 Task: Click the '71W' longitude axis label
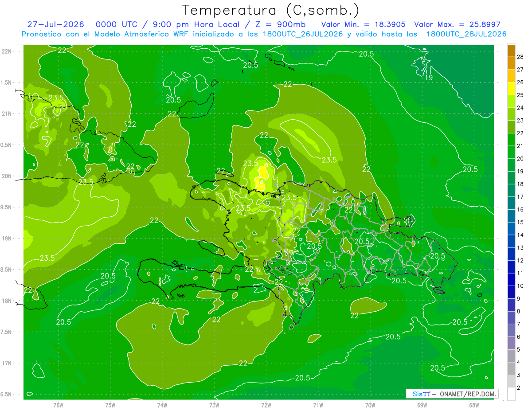[x=318, y=405]
